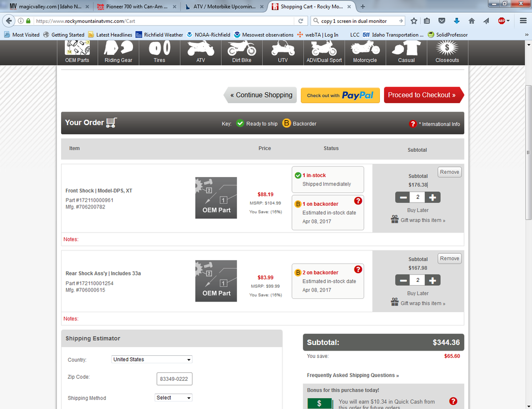Screen dimensions: 532x409
Task: Click the Continue Shopping button
Action: click(x=261, y=95)
